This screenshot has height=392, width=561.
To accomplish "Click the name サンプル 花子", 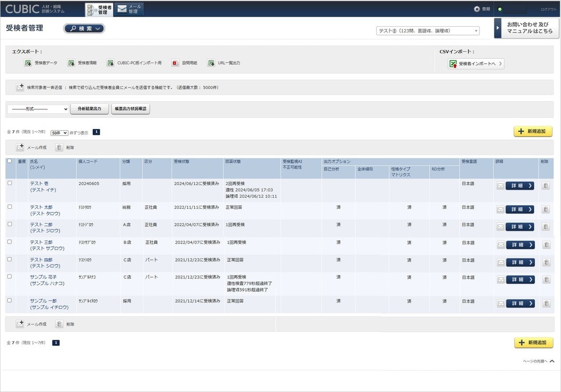I will [x=43, y=277].
